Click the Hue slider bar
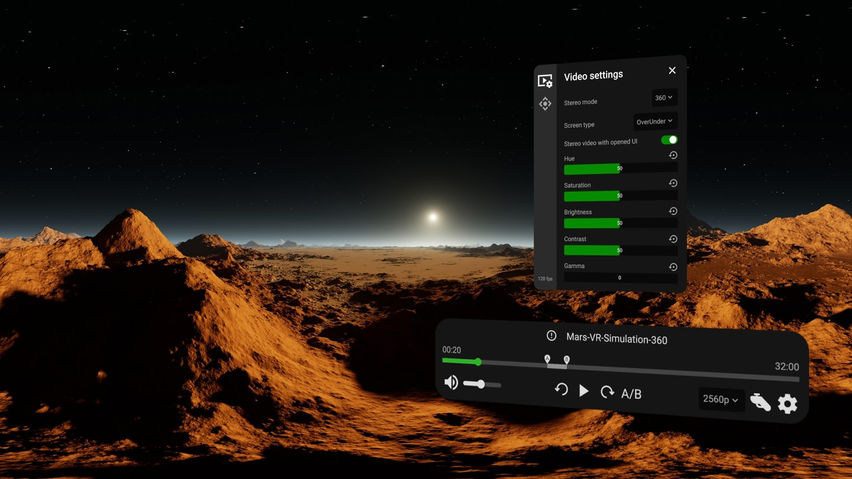The image size is (852, 479). tap(621, 169)
